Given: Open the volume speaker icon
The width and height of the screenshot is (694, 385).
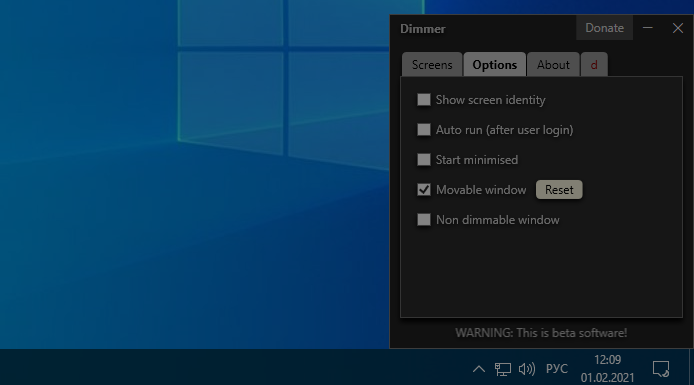Looking at the screenshot, I should [527, 369].
